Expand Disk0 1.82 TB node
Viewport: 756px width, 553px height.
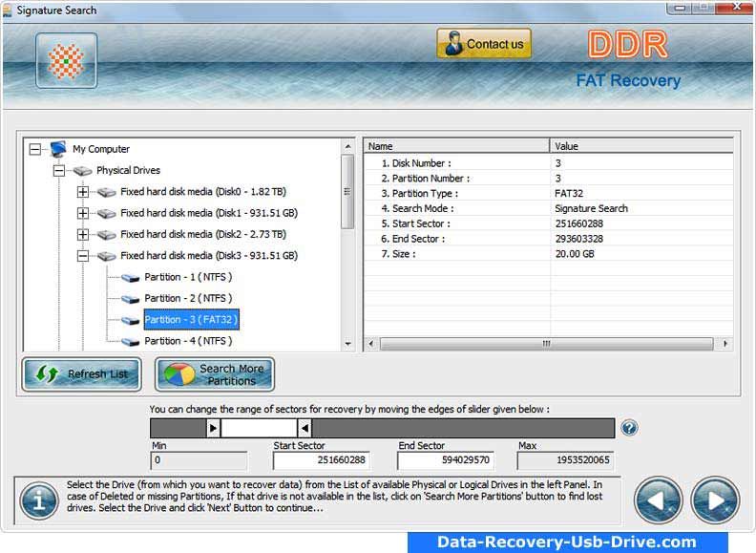[83, 192]
